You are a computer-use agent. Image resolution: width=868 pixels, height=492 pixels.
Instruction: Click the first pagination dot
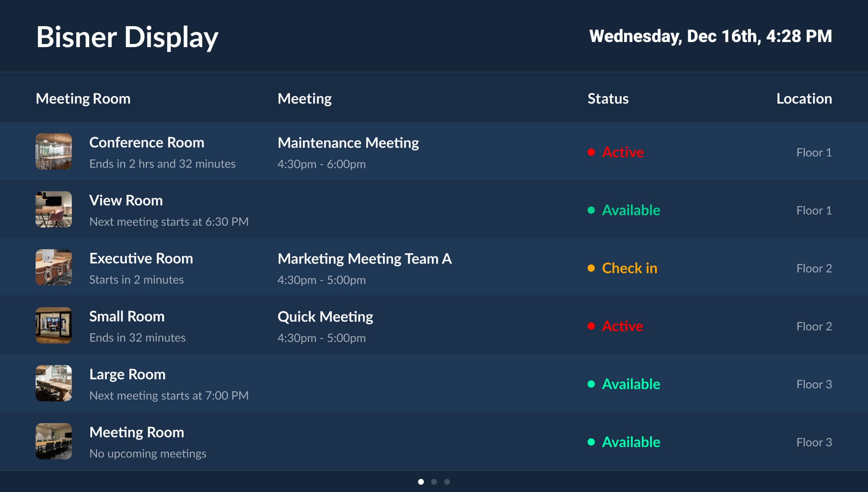(420, 482)
